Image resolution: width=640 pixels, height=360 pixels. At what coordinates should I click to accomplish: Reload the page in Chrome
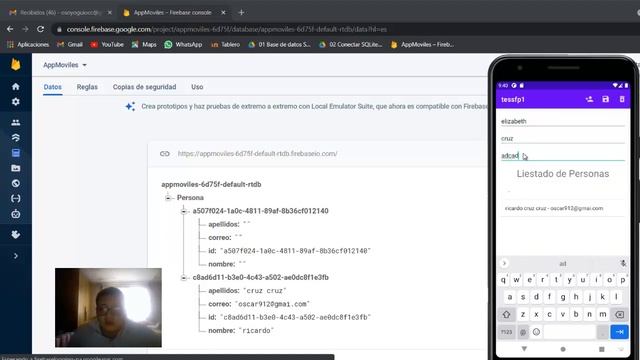click(40, 29)
